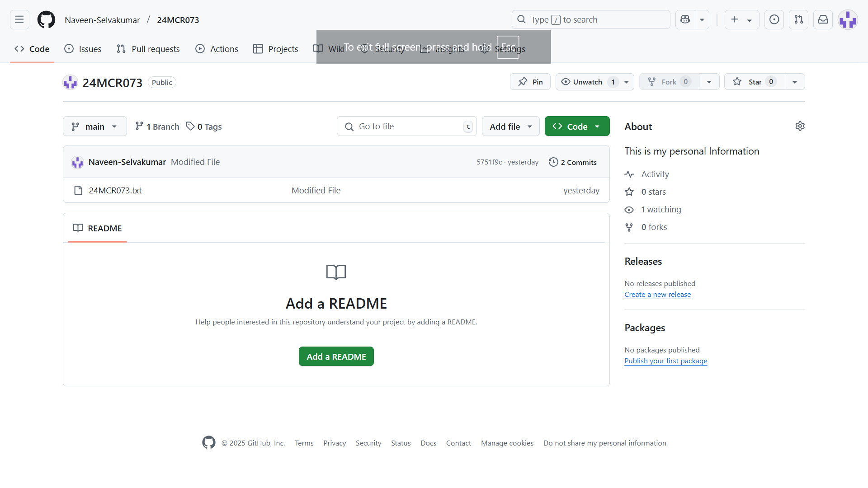
Task: Open the create new plus menu
Action: pyautogui.click(x=741, y=19)
